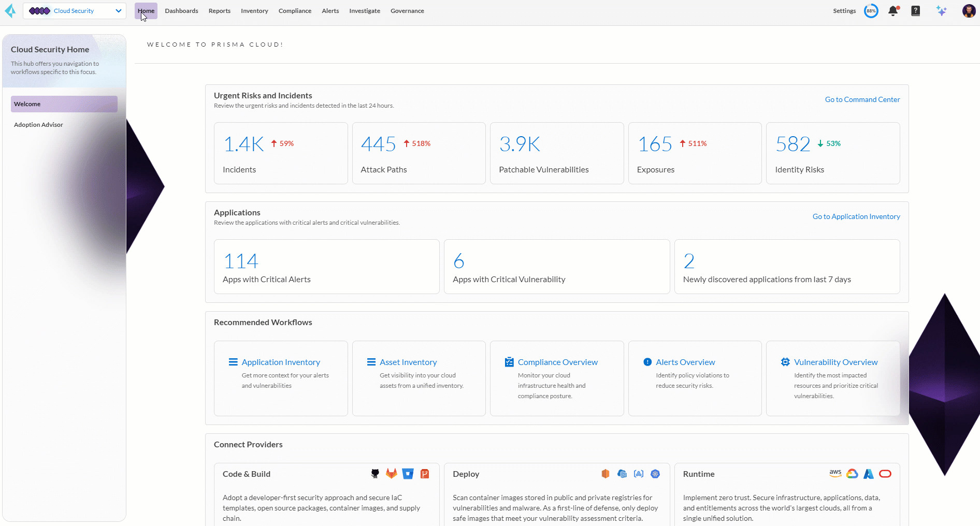
Task: Click the Prisma Cloud logo icon
Action: (x=10, y=11)
